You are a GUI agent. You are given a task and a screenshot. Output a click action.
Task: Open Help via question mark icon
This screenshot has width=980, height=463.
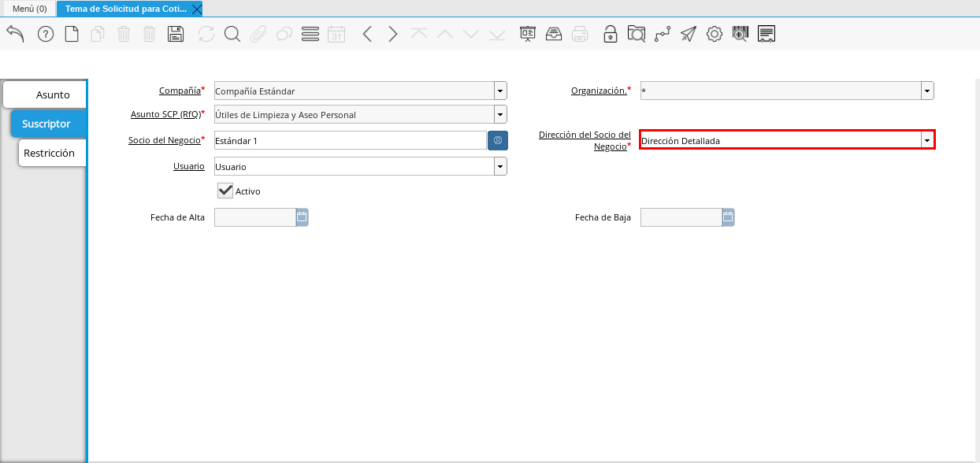pyautogui.click(x=46, y=34)
